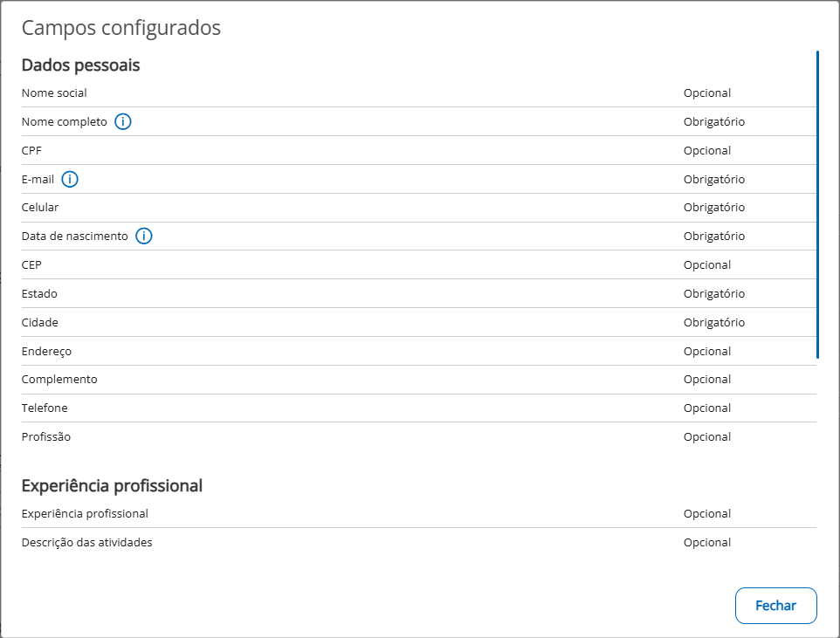Click the CPF field label
The width and height of the screenshot is (840, 638).
(31, 151)
